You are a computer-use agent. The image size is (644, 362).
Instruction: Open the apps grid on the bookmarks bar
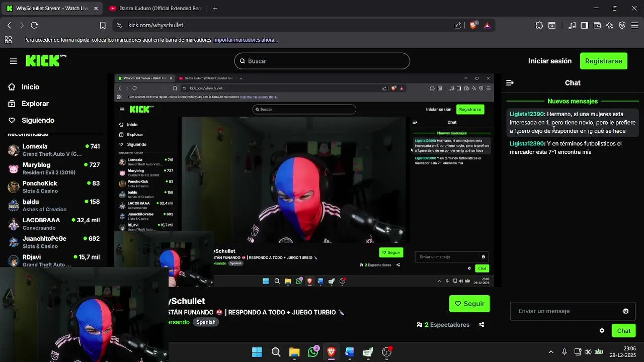coord(8,40)
